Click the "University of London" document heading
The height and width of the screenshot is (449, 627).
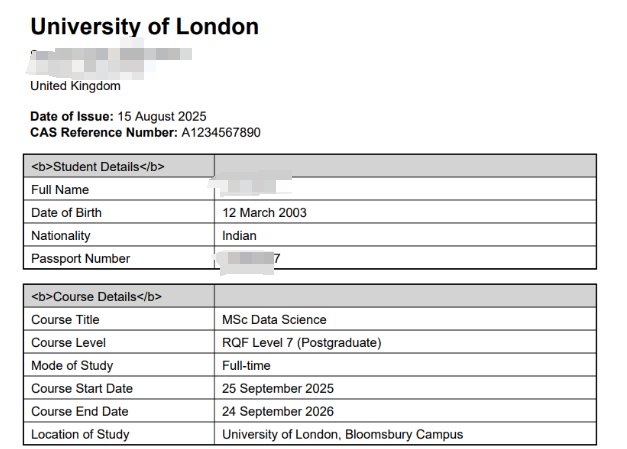(145, 27)
